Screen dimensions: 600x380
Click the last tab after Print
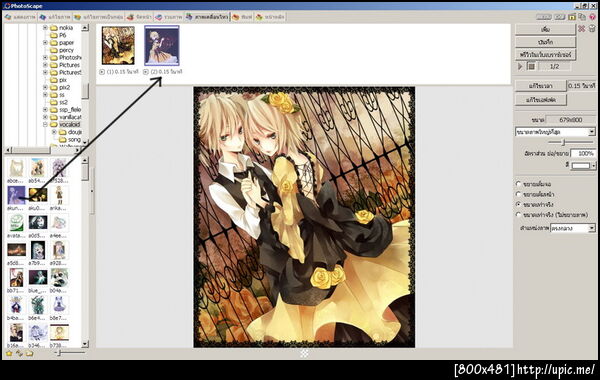pos(270,17)
